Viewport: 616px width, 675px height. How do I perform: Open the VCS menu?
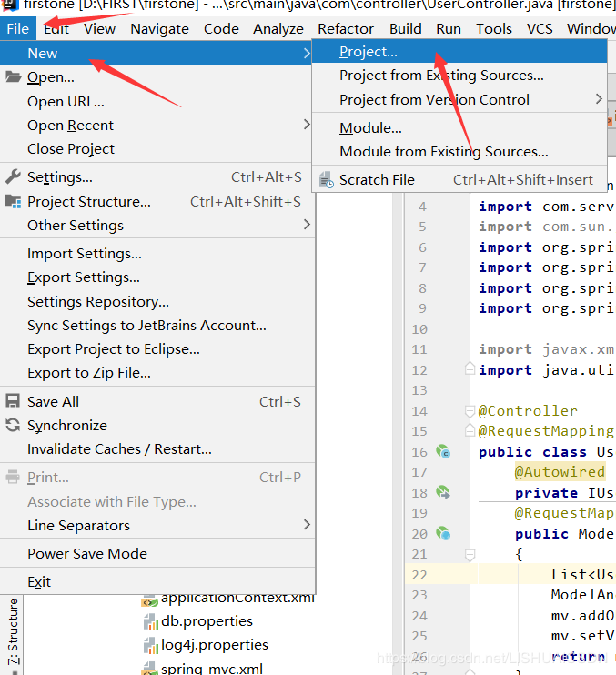[540, 29]
